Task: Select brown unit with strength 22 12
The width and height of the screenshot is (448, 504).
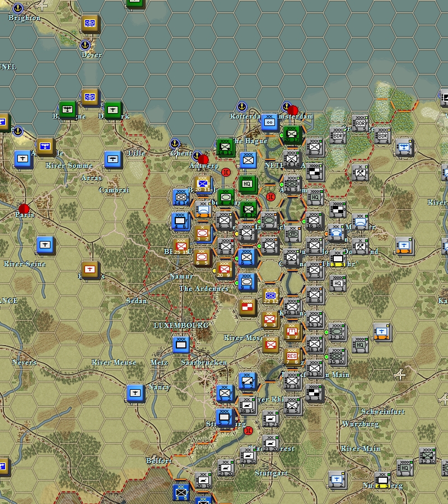Action: tap(270, 296)
